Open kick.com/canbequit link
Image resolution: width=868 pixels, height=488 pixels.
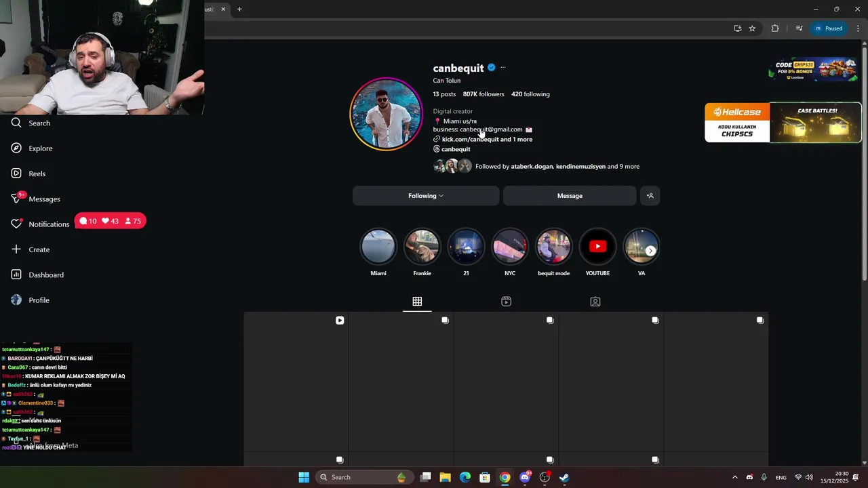click(x=470, y=140)
